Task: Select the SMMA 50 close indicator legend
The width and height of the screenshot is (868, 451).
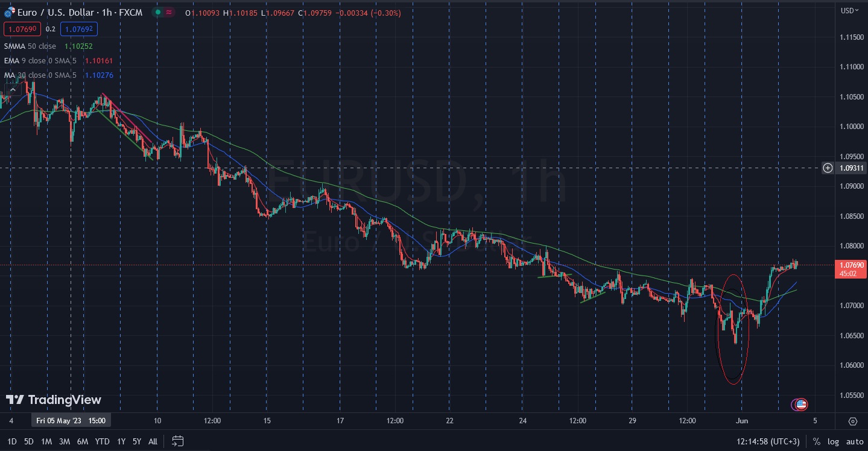Action: coord(30,46)
